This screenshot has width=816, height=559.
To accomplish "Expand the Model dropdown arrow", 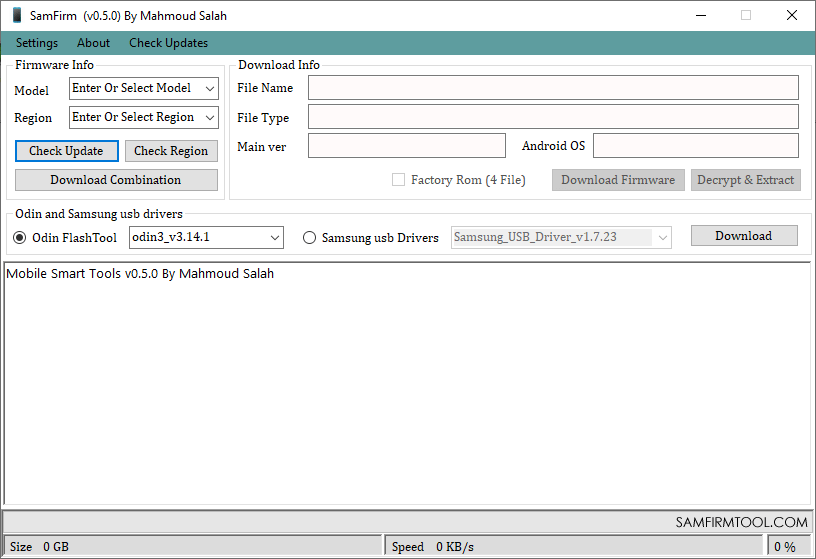I will 210,88.
